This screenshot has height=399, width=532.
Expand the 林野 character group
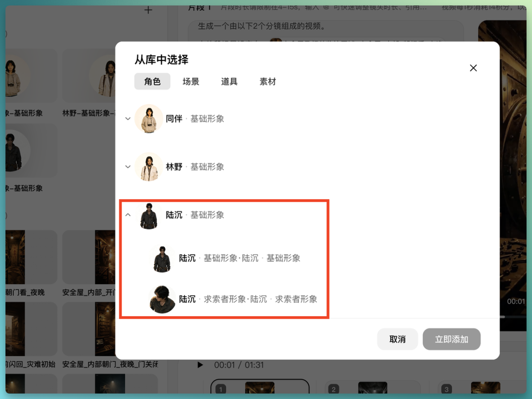128,167
